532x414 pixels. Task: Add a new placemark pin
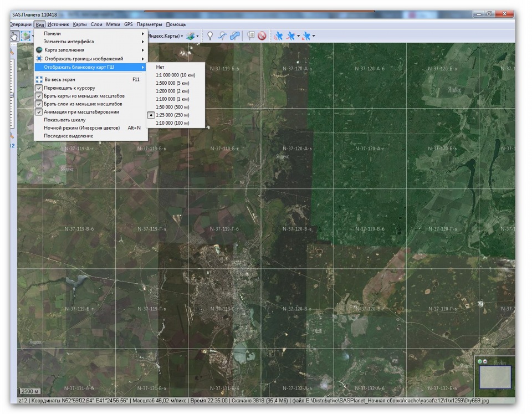pos(210,35)
